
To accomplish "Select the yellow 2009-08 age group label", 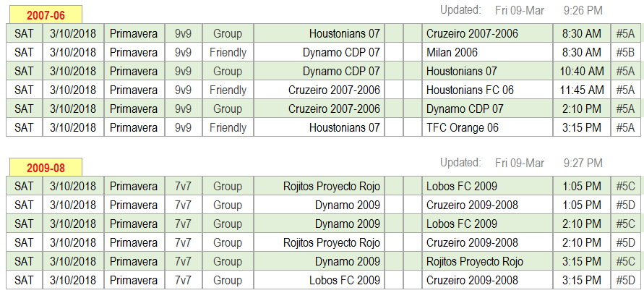I will tap(46, 168).
